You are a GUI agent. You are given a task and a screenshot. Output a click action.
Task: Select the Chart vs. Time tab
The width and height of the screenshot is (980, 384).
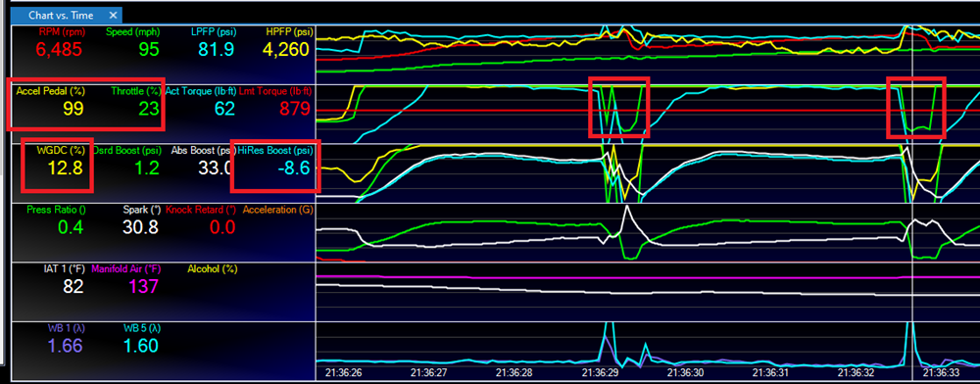click(66, 15)
